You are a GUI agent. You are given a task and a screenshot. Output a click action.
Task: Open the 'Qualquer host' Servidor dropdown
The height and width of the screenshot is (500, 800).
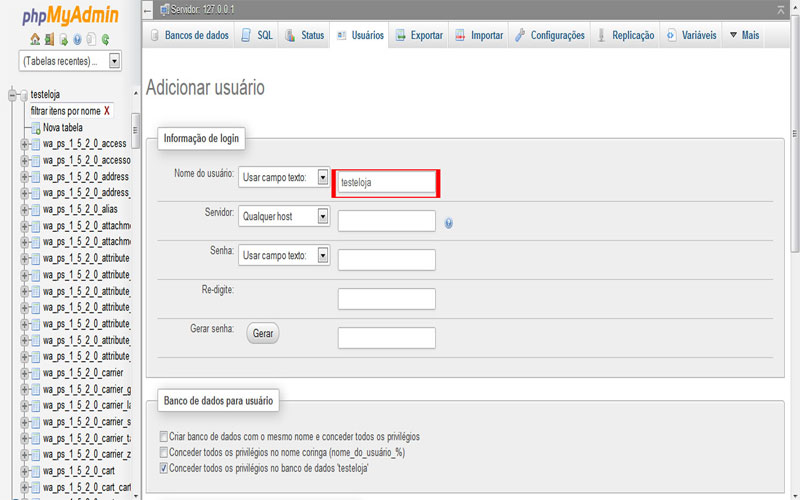coord(284,216)
